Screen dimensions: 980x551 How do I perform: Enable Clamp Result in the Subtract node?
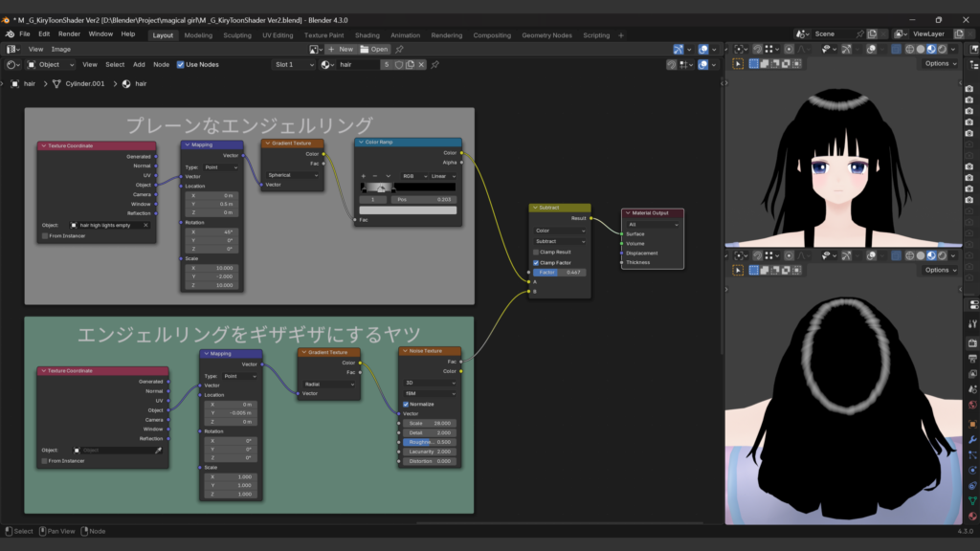[x=536, y=253]
